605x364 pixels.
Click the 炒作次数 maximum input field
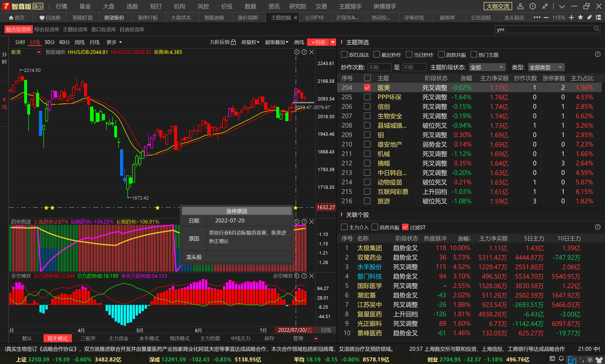coord(414,67)
